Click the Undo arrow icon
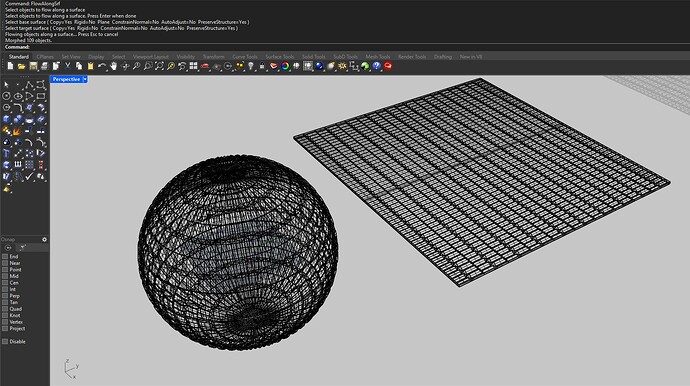Image resolution: width=690 pixels, height=386 pixels. 102,66
